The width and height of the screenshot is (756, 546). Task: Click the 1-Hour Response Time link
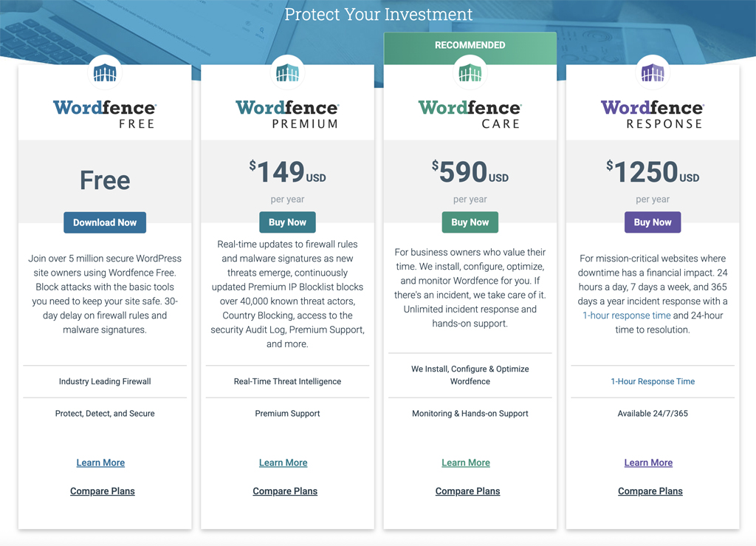pos(653,381)
